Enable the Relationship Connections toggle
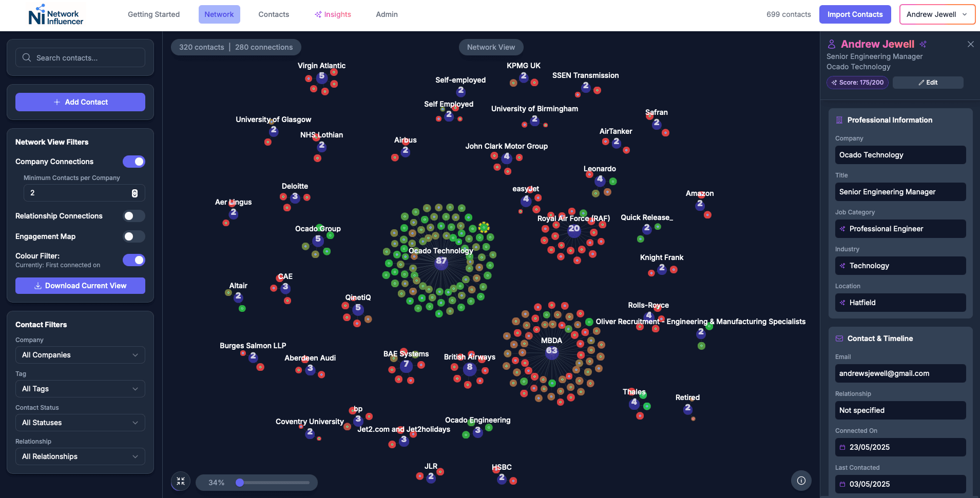The width and height of the screenshot is (980, 498). coord(133,216)
